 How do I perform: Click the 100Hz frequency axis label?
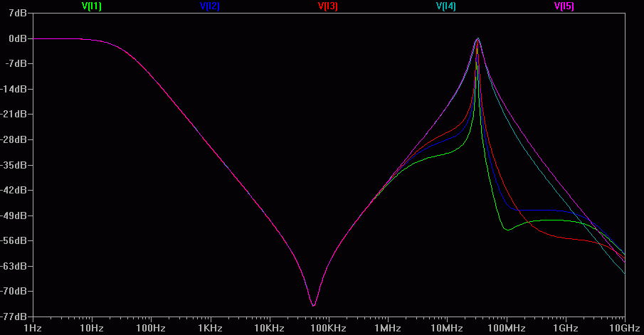click(151, 328)
